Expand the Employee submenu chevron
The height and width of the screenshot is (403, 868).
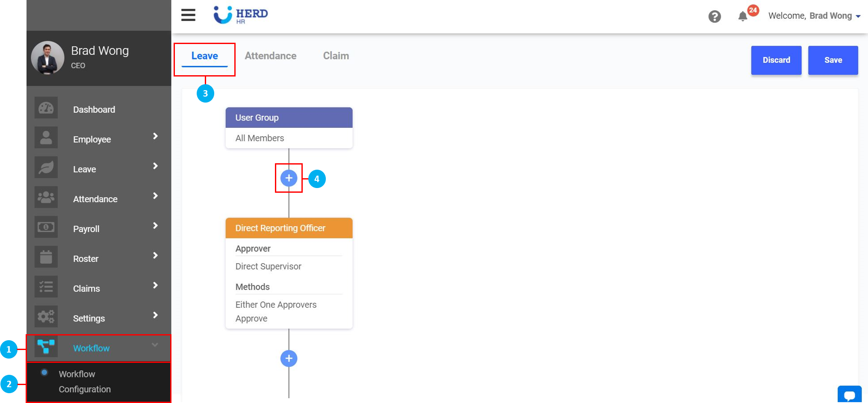tap(155, 136)
